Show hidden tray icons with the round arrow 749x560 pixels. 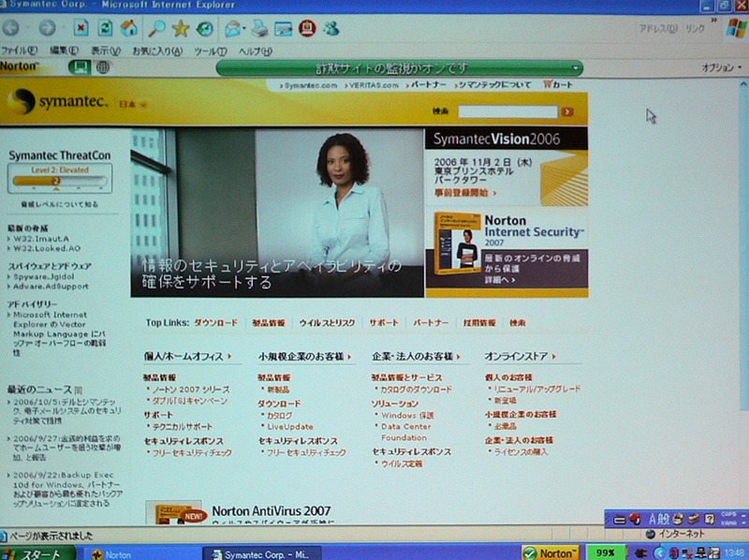(659, 553)
